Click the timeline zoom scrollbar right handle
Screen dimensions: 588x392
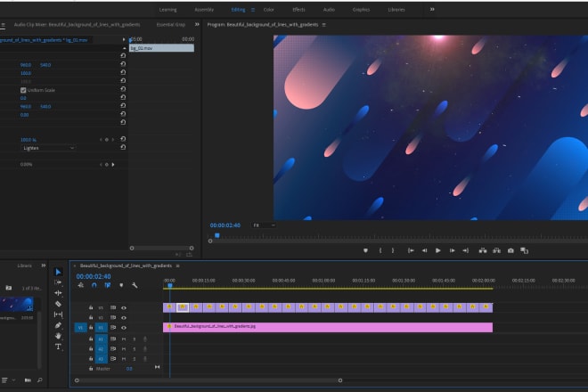point(340,380)
